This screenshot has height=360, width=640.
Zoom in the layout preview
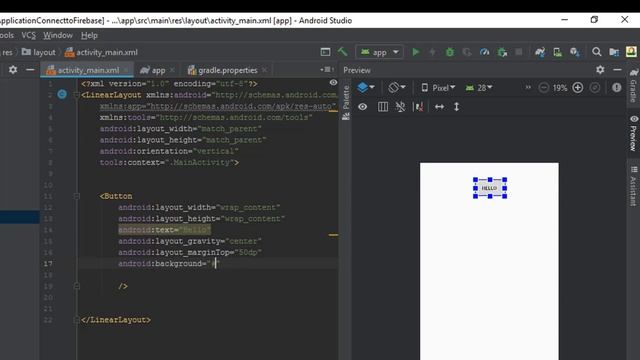[578, 88]
